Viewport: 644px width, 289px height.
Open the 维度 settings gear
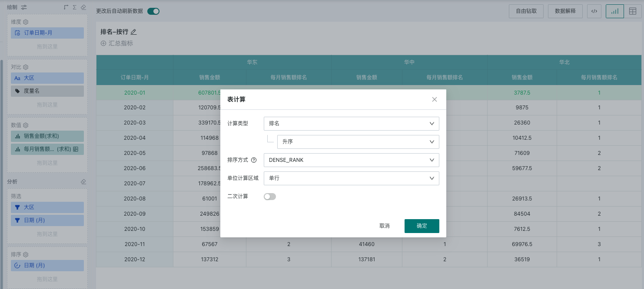click(x=26, y=22)
